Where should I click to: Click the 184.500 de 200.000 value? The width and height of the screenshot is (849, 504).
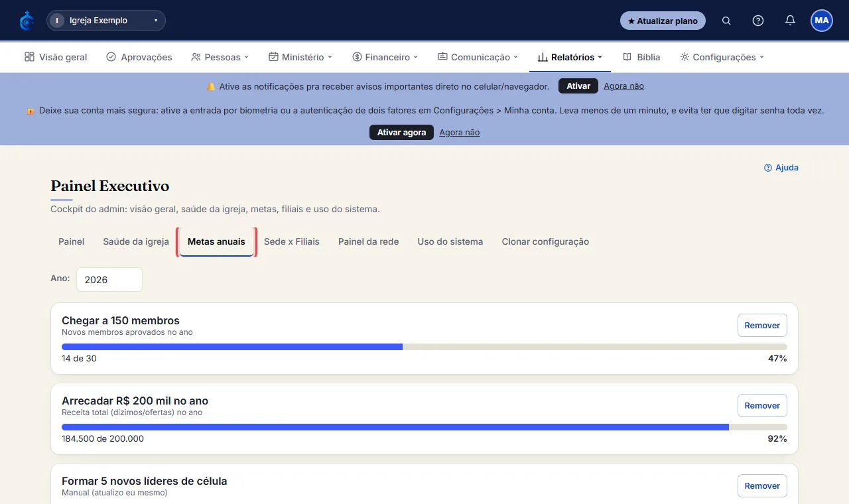pyautogui.click(x=103, y=438)
